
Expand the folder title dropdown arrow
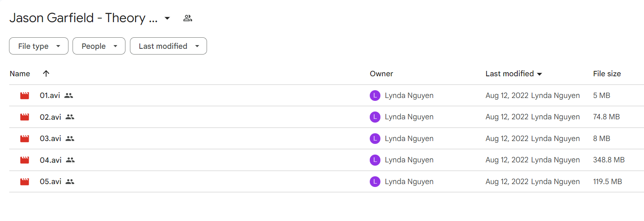pos(167,18)
